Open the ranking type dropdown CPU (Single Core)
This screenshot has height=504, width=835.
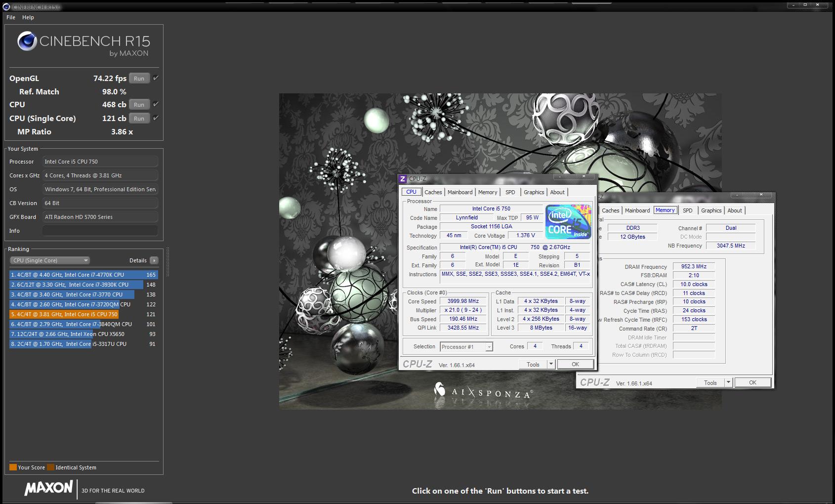[49, 260]
